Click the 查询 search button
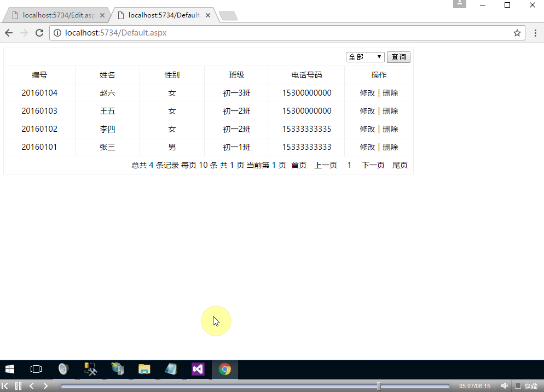Image resolution: width=544 pixels, height=392 pixels. (x=398, y=56)
